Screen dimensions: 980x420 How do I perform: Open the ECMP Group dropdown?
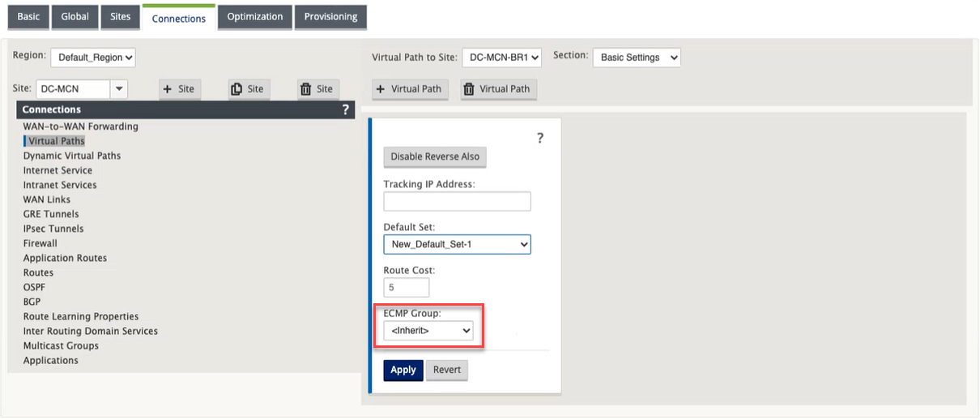pos(428,331)
